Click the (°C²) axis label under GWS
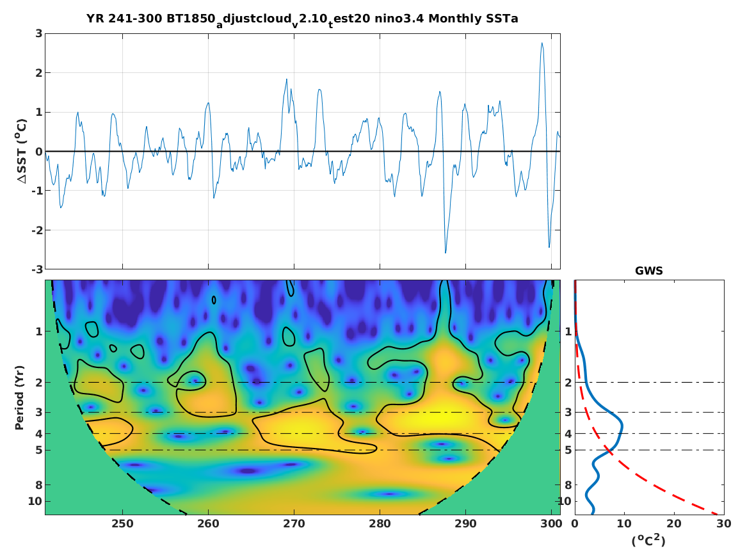 (648, 540)
